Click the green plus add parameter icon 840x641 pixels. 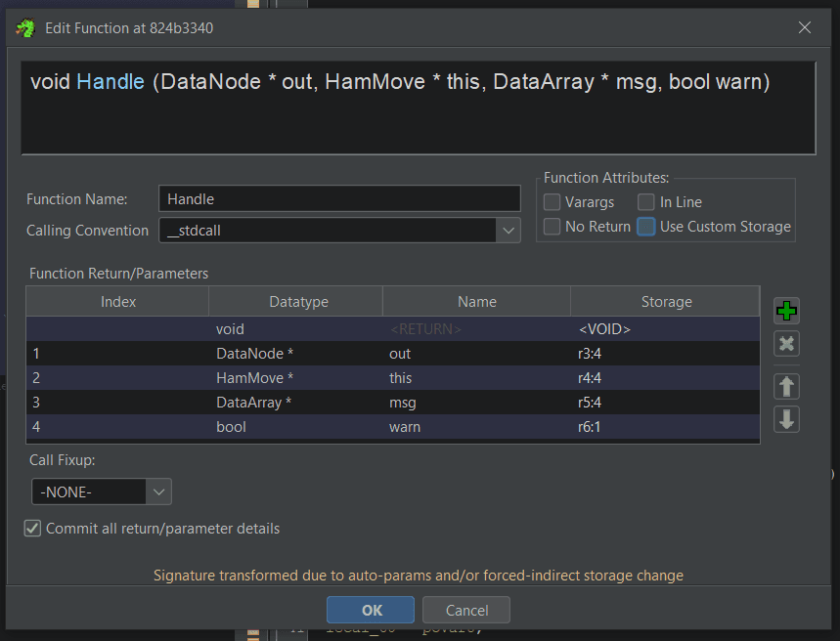pyautogui.click(x=786, y=311)
